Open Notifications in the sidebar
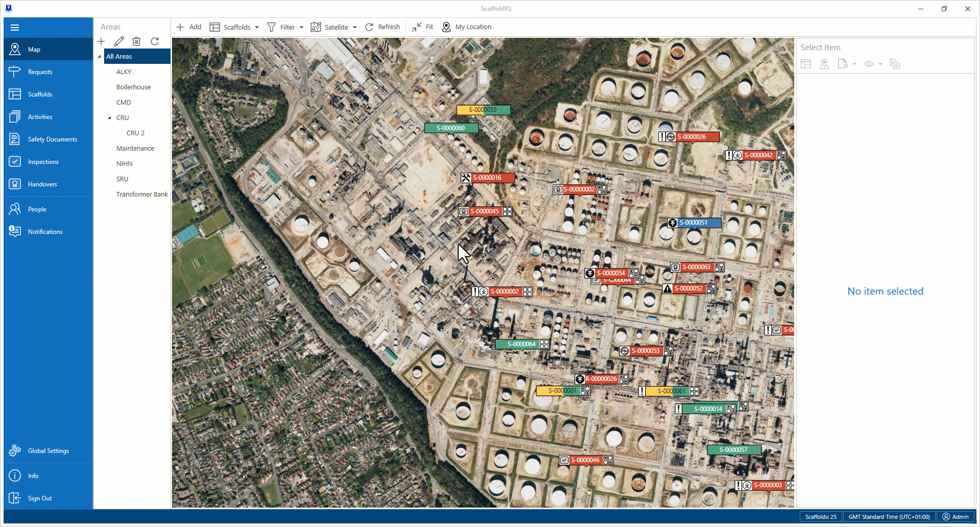Image resolution: width=980 pixels, height=527 pixels. (x=45, y=232)
